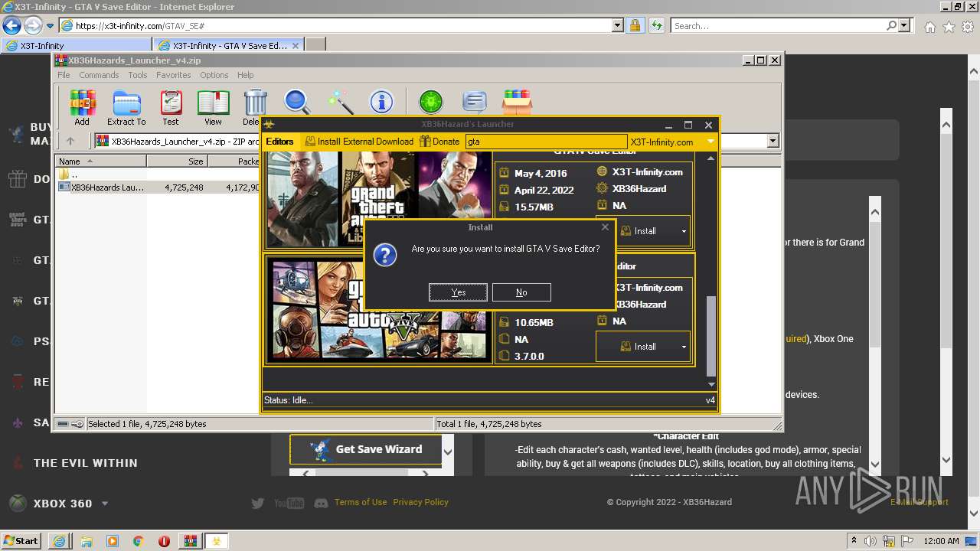Go up one folder level in WinRAR
The width and height of the screenshot is (980, 551).
[x=70, y=141]
